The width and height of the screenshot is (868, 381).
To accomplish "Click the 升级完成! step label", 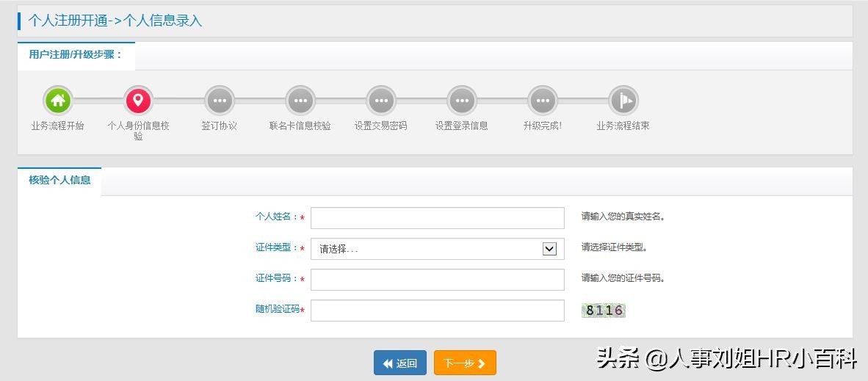I will [543, 126].
